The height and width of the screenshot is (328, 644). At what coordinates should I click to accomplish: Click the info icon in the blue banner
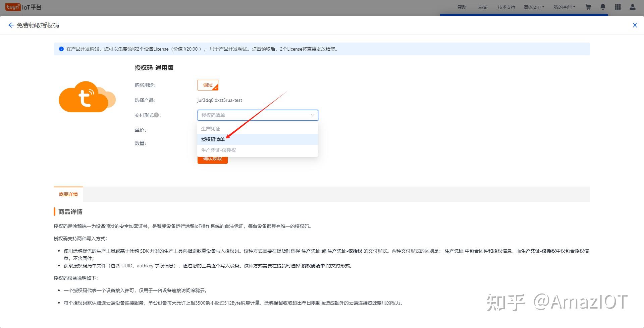click(x=61, y=49)
